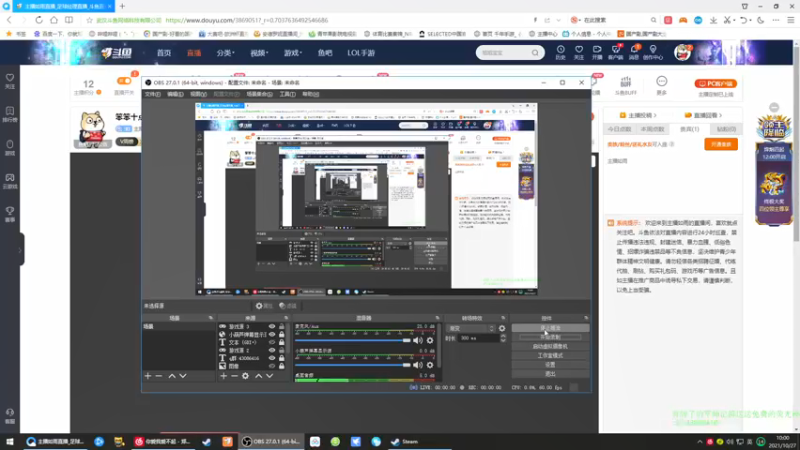This screenshot has width=800, height=450.
Task: Remove scene with minus icon in scenes panel
Action: [159, 376]
